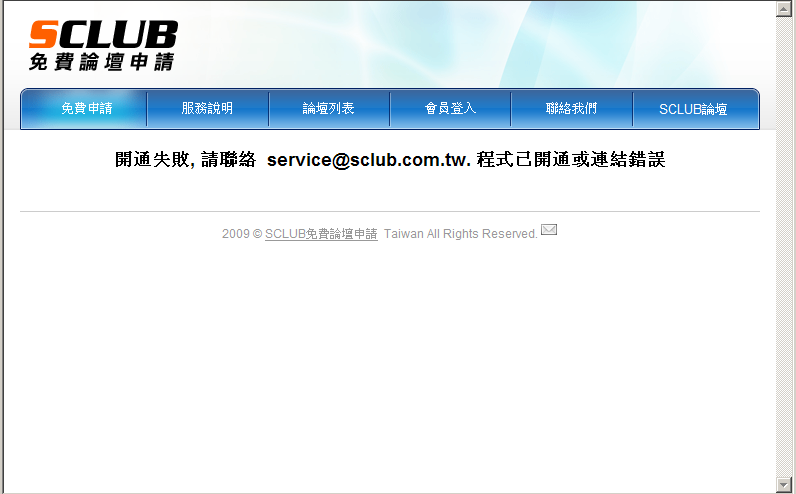Click the SCLUB logo in the header
The image size is (796, 494).
point(103,46)
